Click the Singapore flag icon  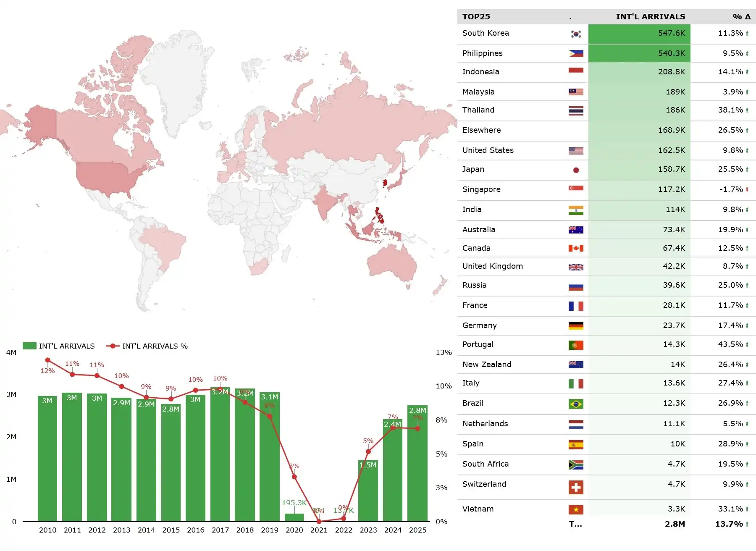point(576,189)
